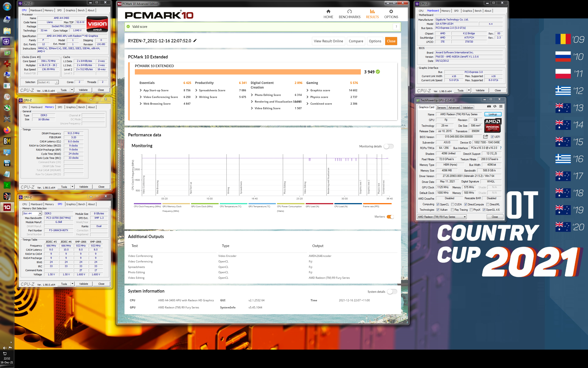
Task: Click Part Number field F3-1866C8-8GTX
Action: click(x=59, y=230)
